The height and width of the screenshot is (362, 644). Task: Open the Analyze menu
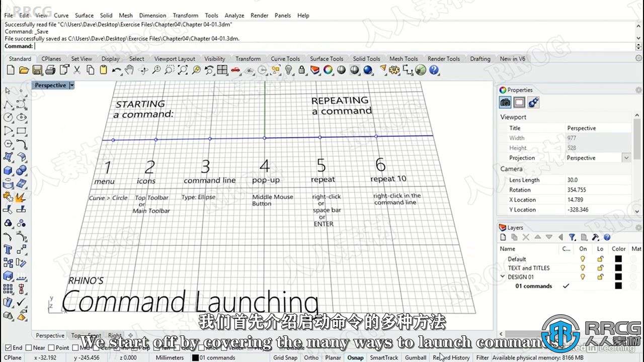pos(234,16)
